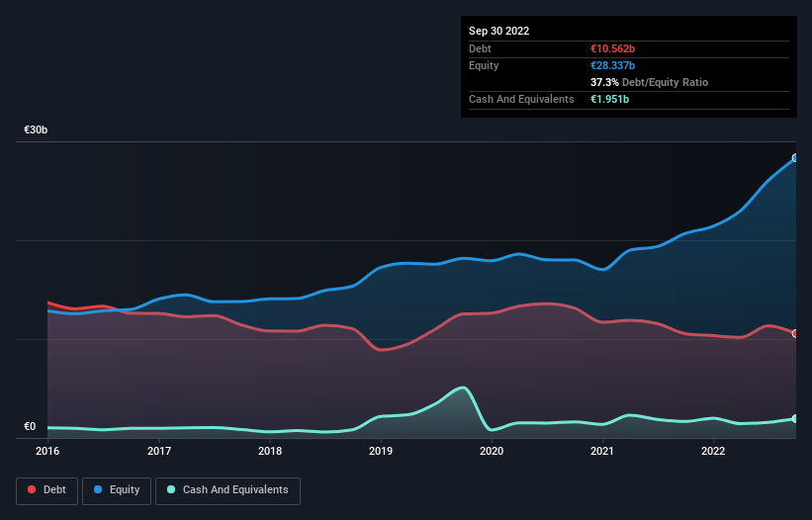
Task: Click the 2017 x-axis label
Action: pos(159,451)
